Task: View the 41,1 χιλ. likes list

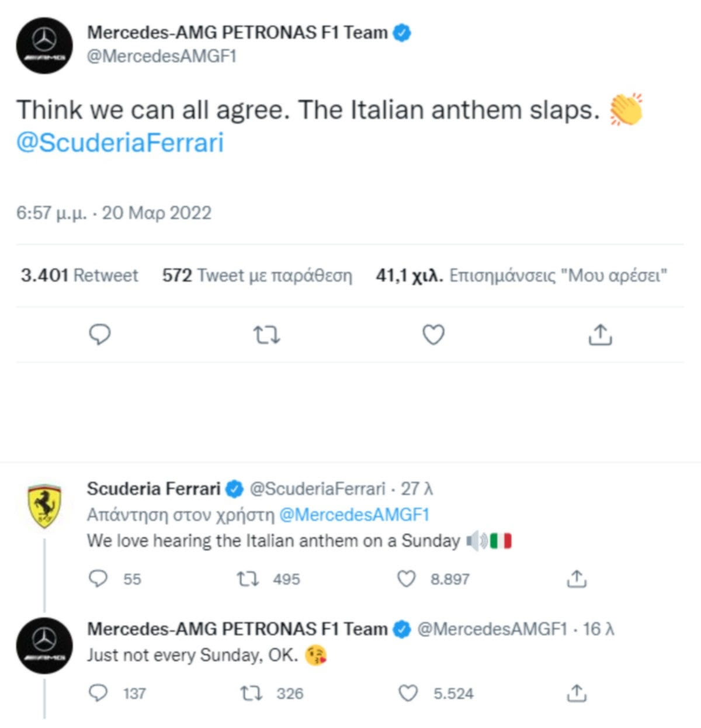Action: click(x=521, y=275)
